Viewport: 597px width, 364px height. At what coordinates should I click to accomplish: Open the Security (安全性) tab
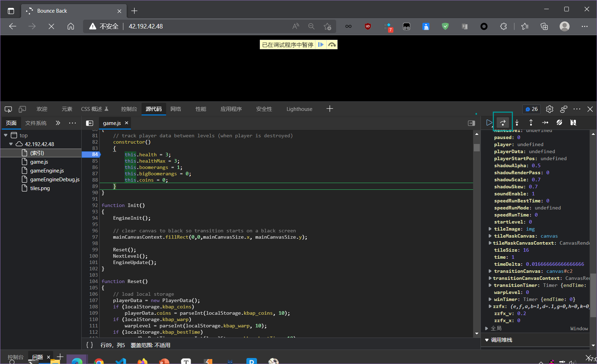(264, 109)
